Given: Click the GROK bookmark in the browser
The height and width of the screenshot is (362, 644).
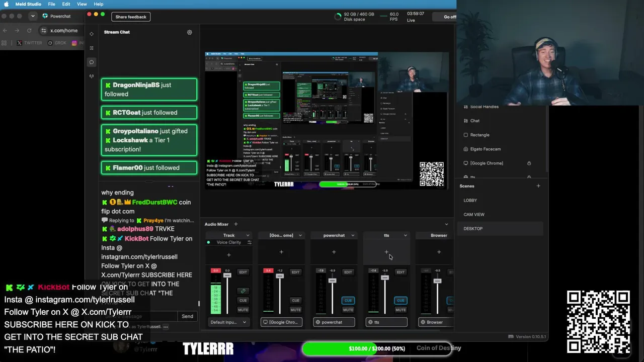Looking at the screenshot, I should [x=57, y=43].
